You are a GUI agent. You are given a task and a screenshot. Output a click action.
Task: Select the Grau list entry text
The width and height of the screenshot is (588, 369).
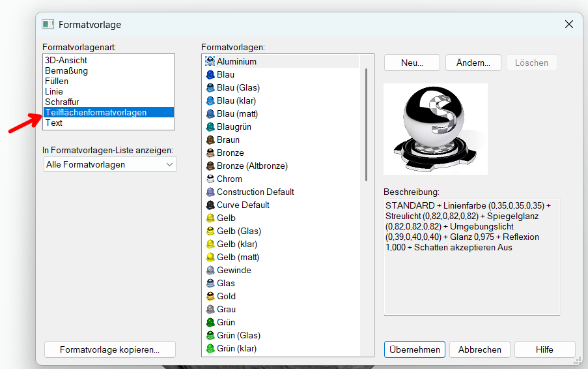point(227,309)
